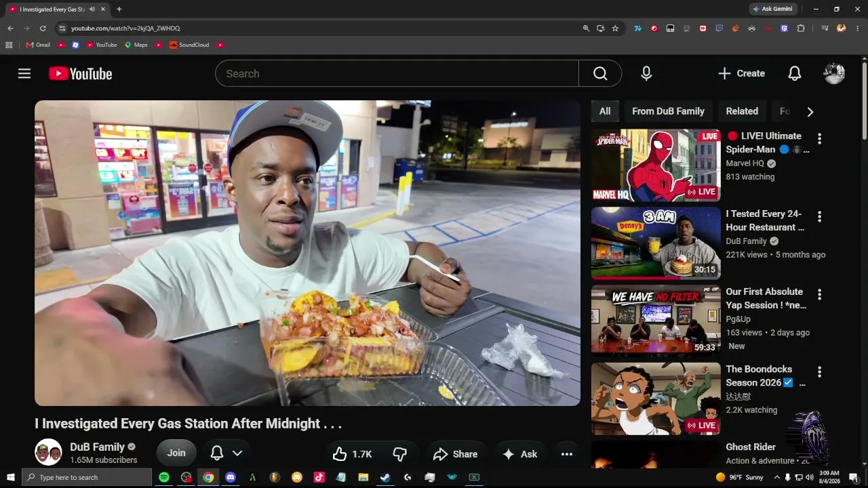
Task: Open a new browser tab
Action: pyautogui.click(x=119, y=9)
